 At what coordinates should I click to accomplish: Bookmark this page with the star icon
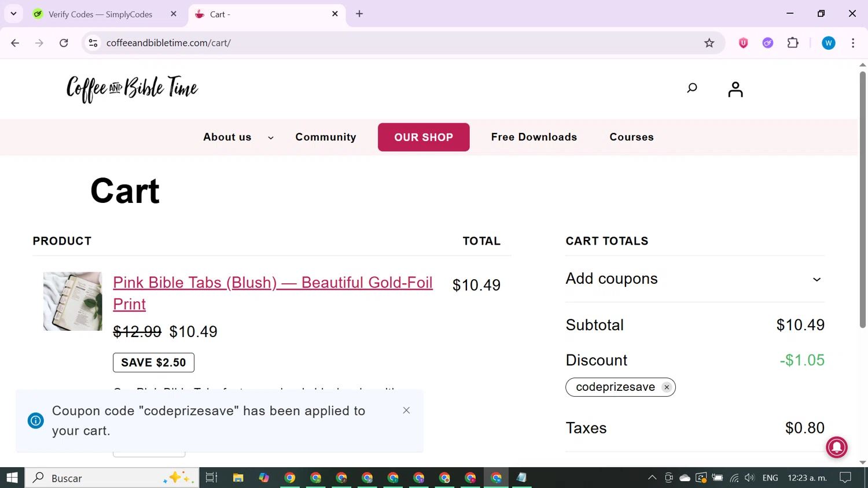tap(709, 43)
